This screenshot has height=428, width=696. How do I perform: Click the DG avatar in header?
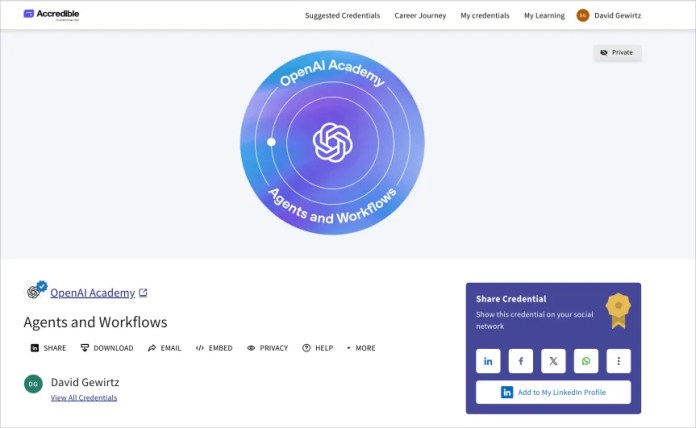582,16
